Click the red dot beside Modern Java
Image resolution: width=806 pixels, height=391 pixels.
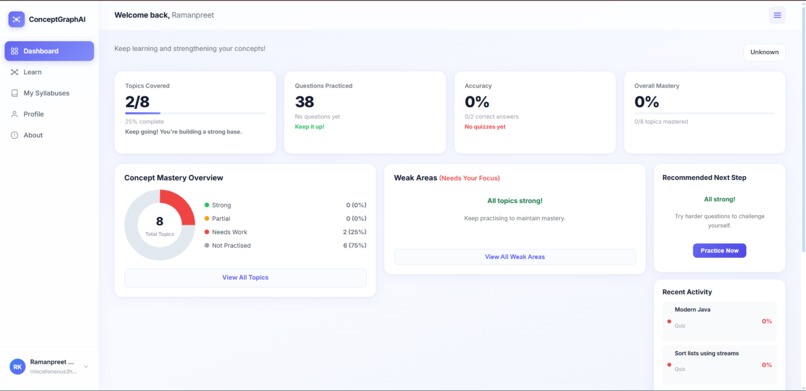coord(669,322)
